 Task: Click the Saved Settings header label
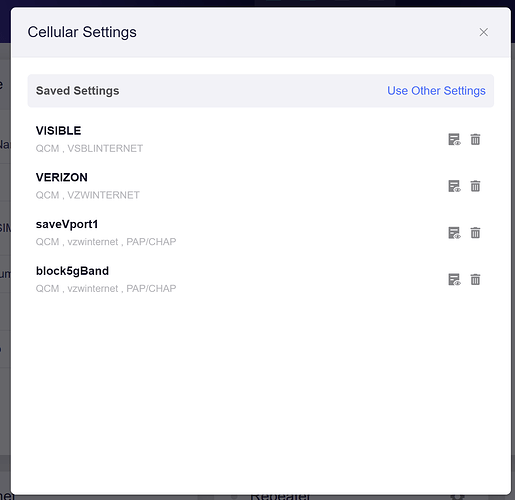[77, 91]
